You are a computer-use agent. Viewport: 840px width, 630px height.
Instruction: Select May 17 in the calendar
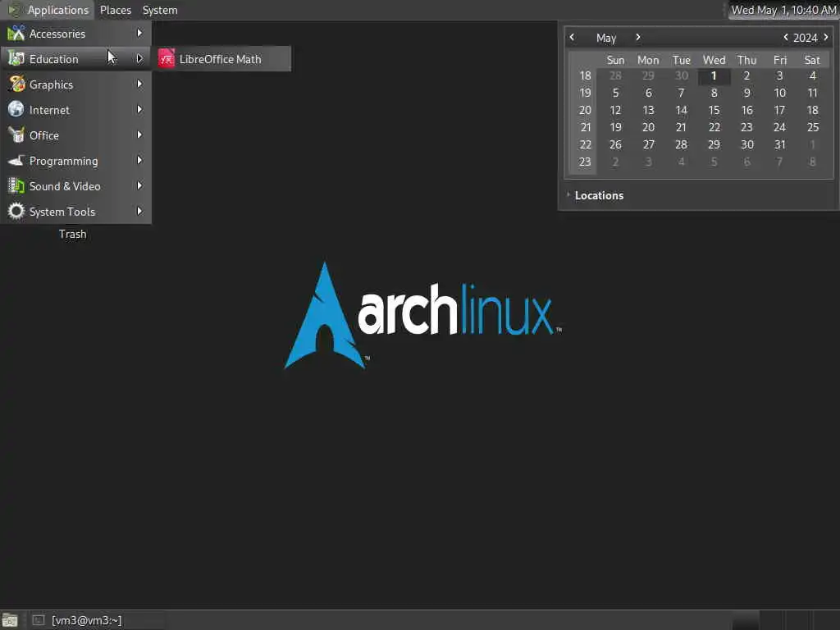click(x=779, y=111)
